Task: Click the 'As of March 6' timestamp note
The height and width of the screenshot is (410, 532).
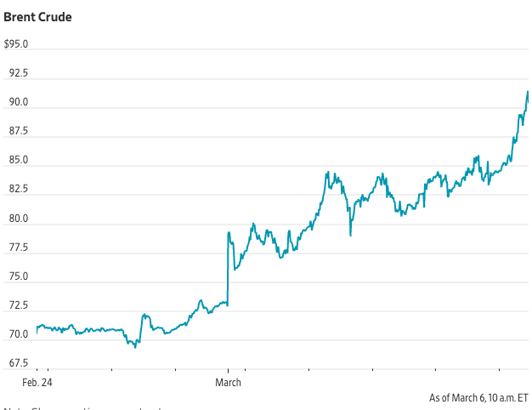Action: point(478,397)
